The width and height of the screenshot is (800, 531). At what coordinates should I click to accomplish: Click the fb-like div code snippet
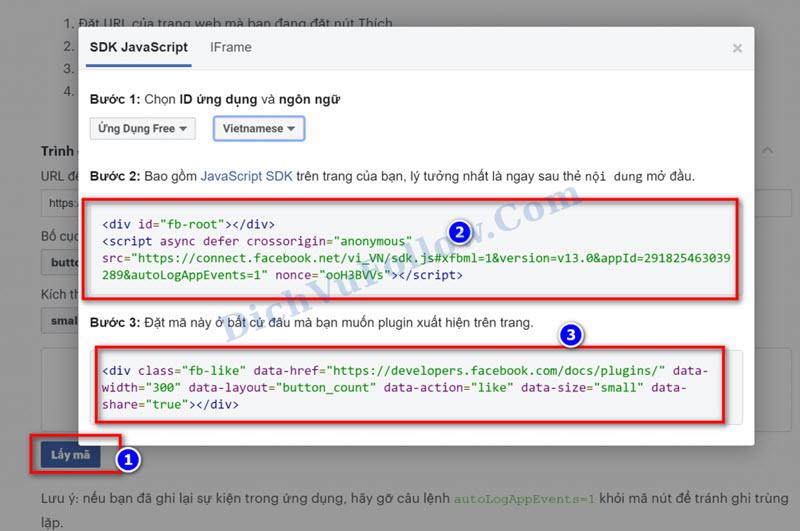pyautogui.click(x=410, y=387)
